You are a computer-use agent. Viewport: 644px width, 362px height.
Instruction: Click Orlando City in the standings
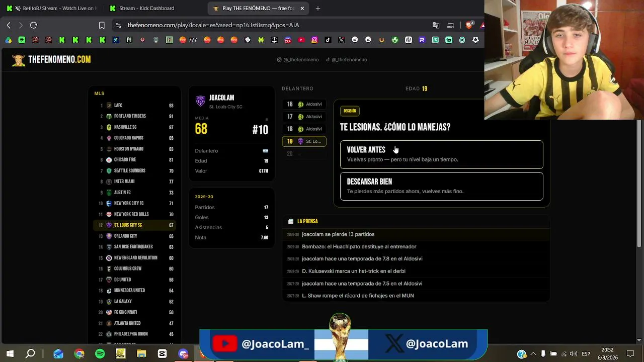pos(135,236)
